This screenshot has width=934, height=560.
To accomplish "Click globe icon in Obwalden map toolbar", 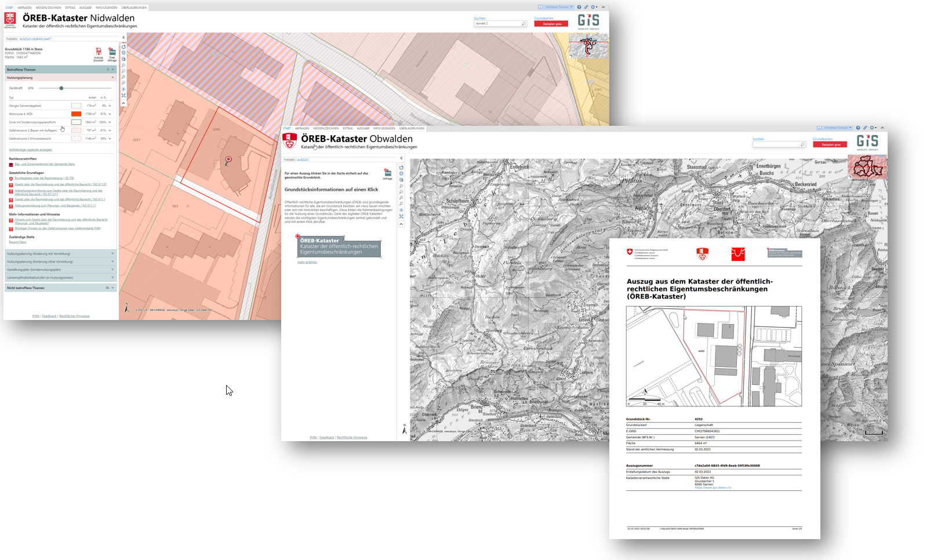I will (x=401, y=173).
